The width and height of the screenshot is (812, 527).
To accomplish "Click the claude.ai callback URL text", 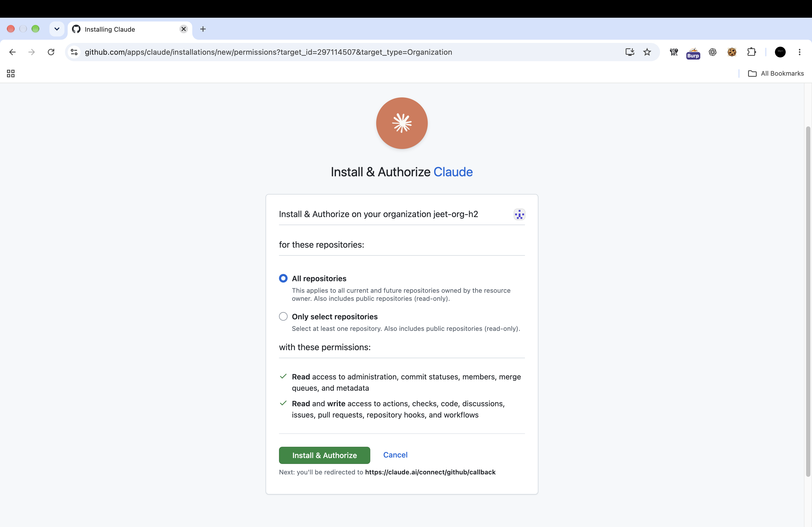I will (430, 472).
